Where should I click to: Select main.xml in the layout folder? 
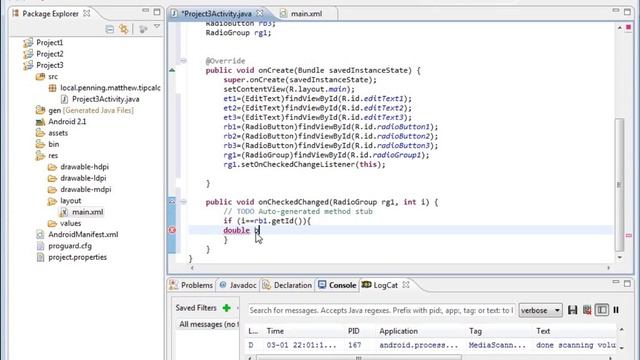coord(87,212)
